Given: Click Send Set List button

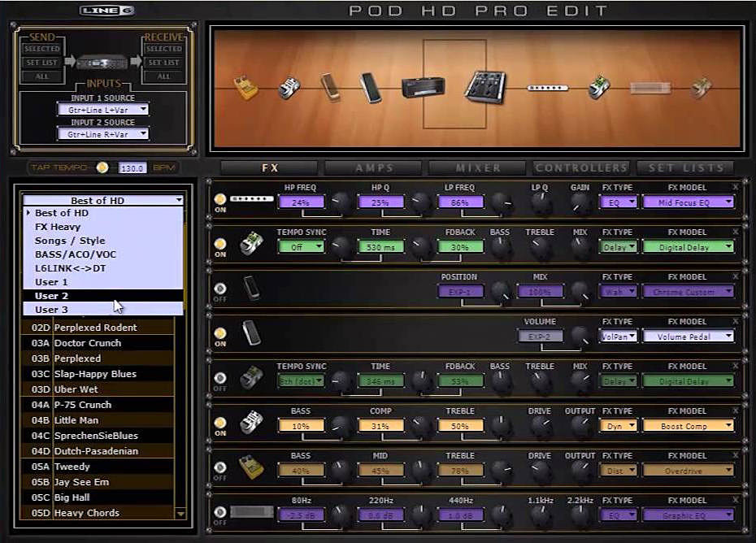Looking at the screenshot, I should coord(42,63).
